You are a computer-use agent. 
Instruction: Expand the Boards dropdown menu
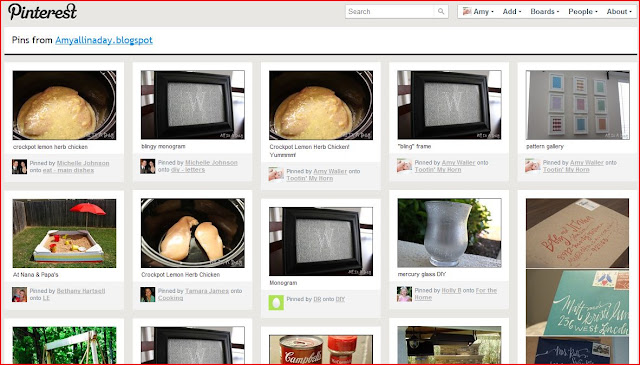click(544, 11)
